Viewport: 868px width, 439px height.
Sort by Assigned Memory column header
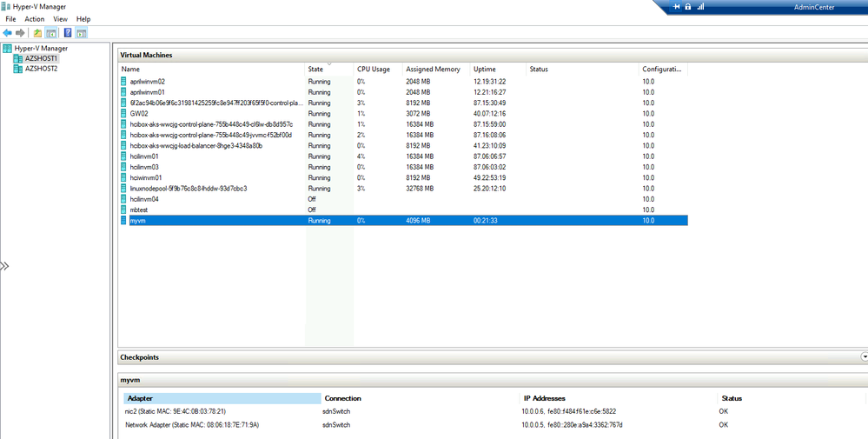coord(436,70)
